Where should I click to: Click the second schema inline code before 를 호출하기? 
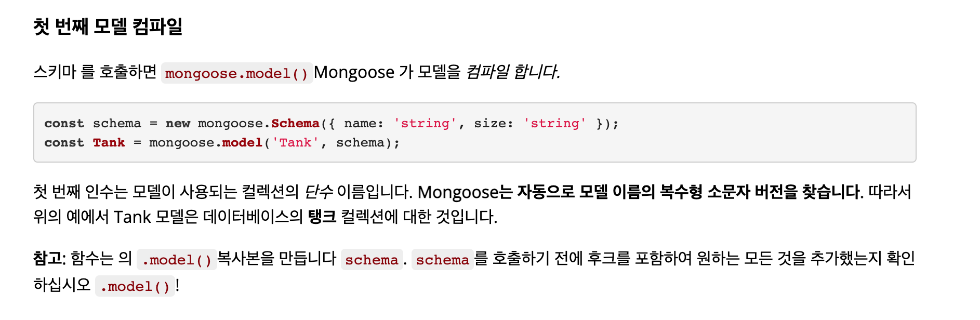coord(443,260)
